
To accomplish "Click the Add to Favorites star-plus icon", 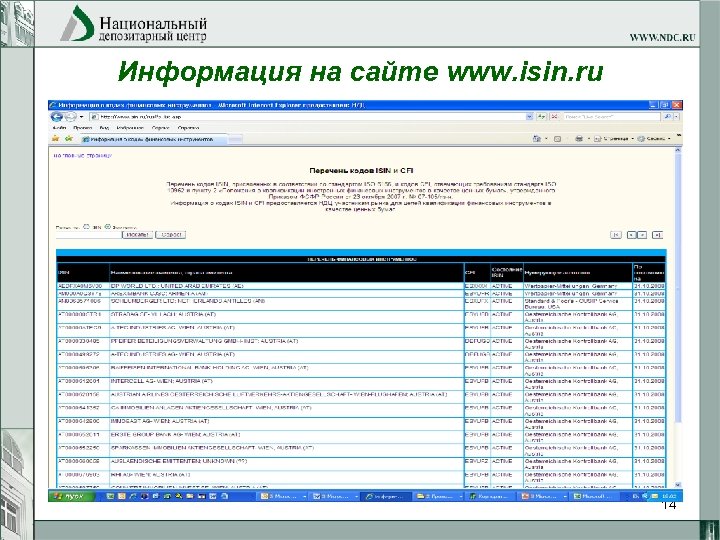I will coord(69,138).
